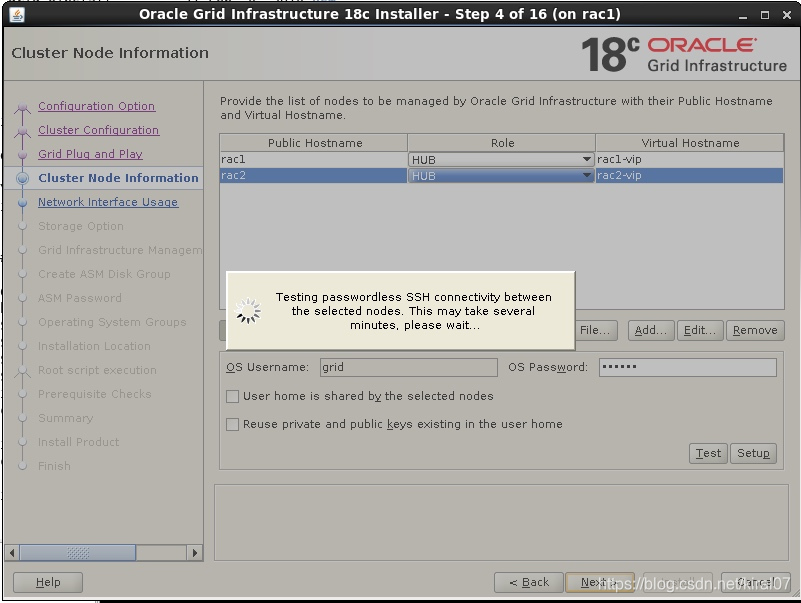Click the Finish step
The height and width of the screenshot is (603, 801).
[54, 466]
